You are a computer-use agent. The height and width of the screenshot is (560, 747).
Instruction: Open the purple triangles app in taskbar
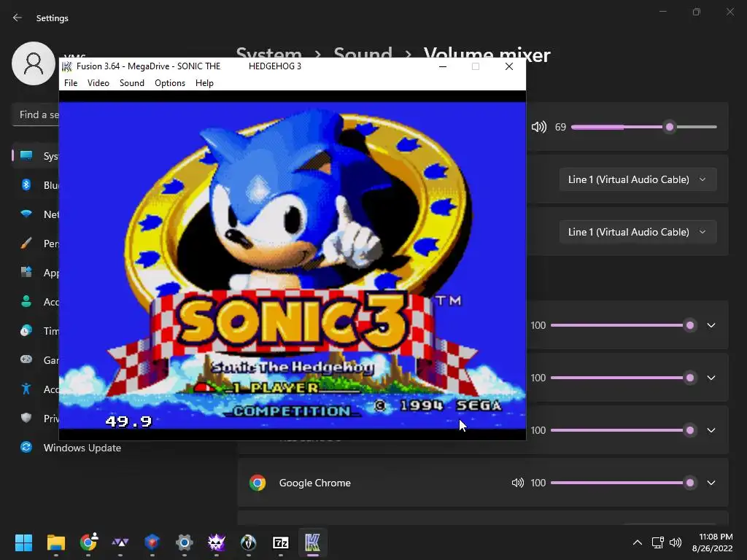[120, 542]
